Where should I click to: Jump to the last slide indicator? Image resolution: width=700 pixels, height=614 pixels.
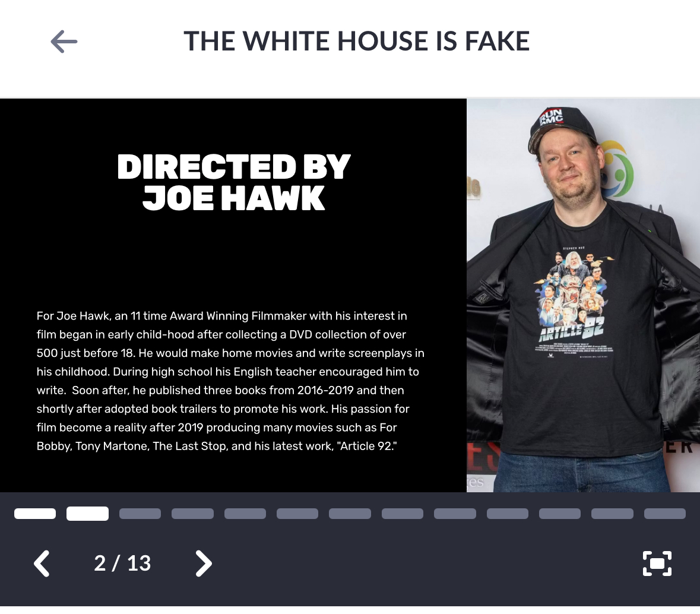pos(665,514)
